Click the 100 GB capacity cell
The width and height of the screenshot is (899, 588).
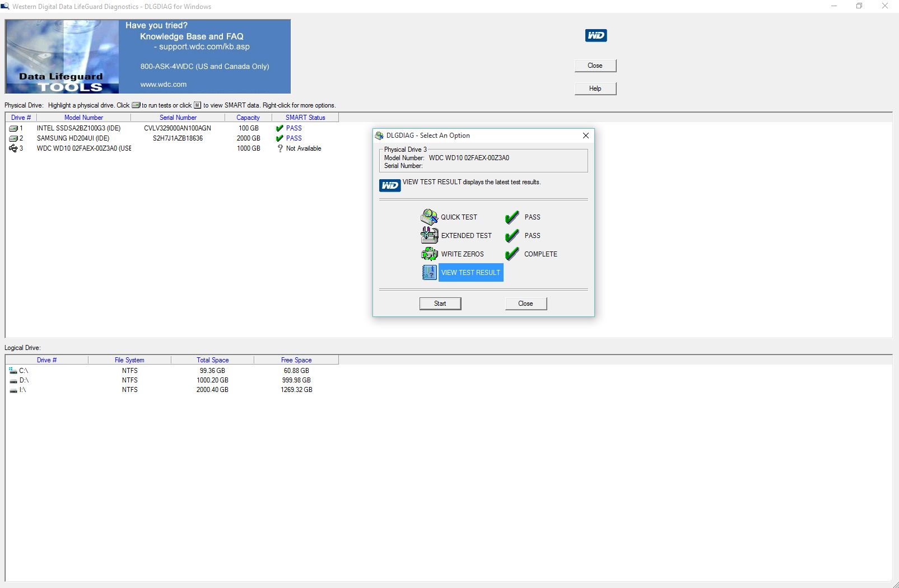pos(249,128)
